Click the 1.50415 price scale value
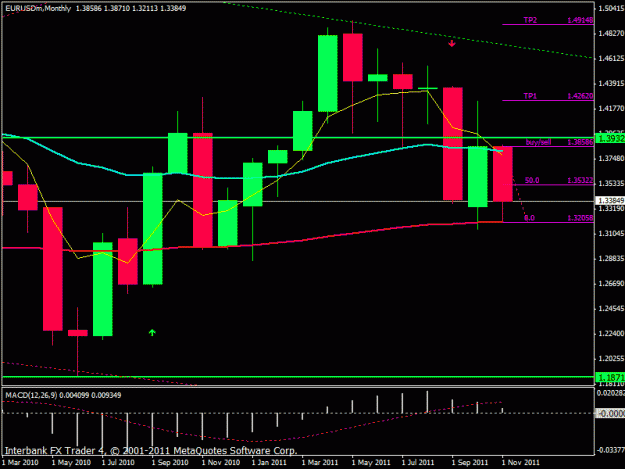Screen dimensions: 625x469 611,8
